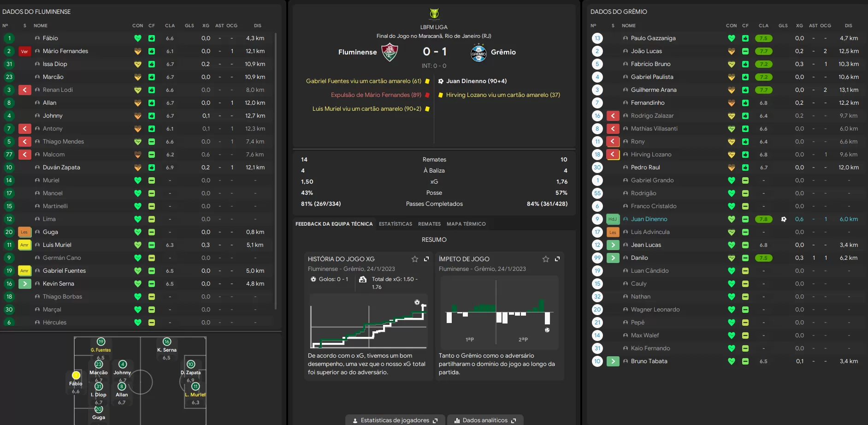Favorite the Ímpeto de Jogo card
The image size is (868, 425).
tap(546, 259)
